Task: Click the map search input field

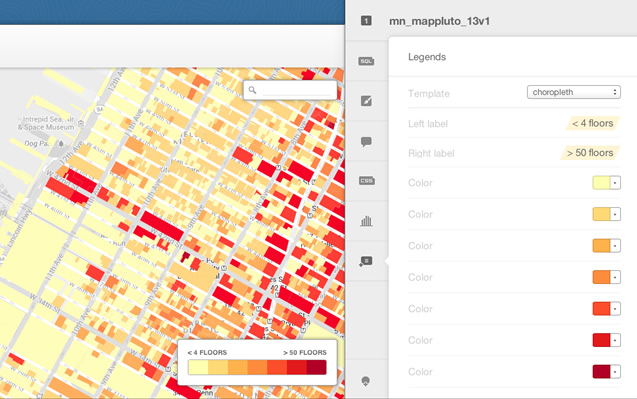Action: point(297,90)
